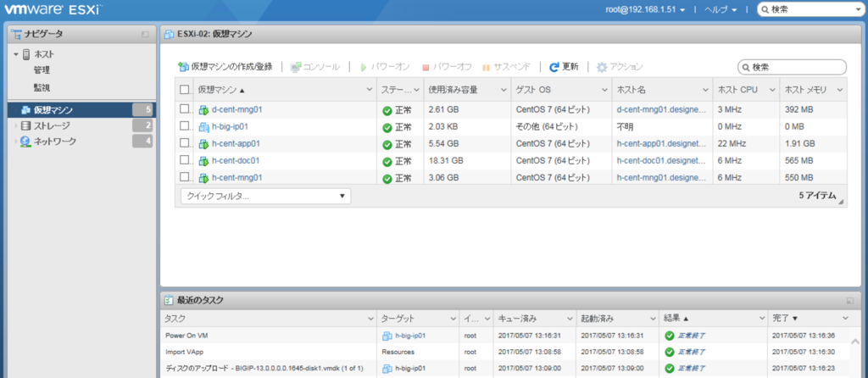Collapse the Host tree node
868x378 pixels.
tap(16, 54)
